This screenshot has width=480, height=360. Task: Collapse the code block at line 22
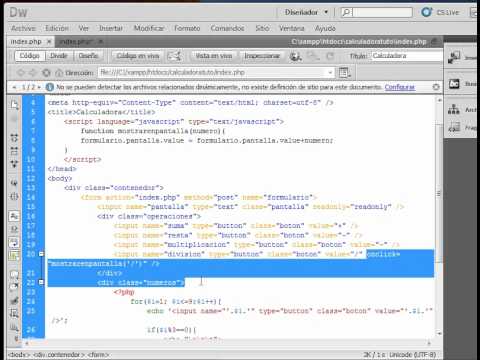pyautogui.click(x=41, y=282)
